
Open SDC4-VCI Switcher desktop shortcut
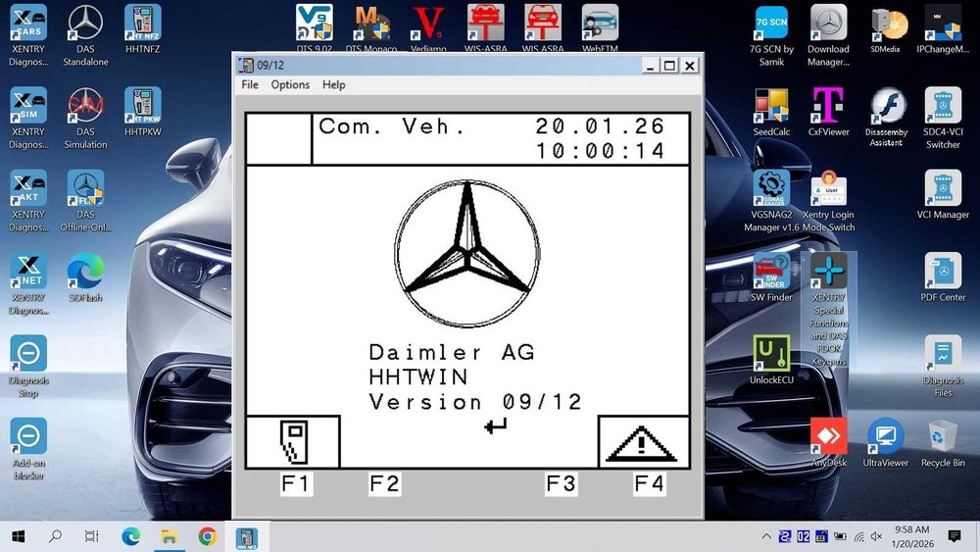click(943, 119)
